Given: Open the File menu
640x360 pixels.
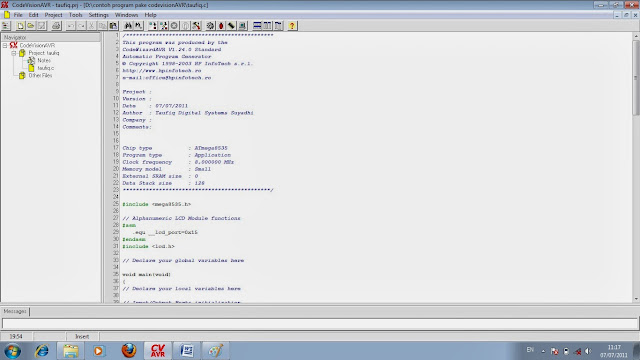Looking at the screenshot, I should click(18, 15).
